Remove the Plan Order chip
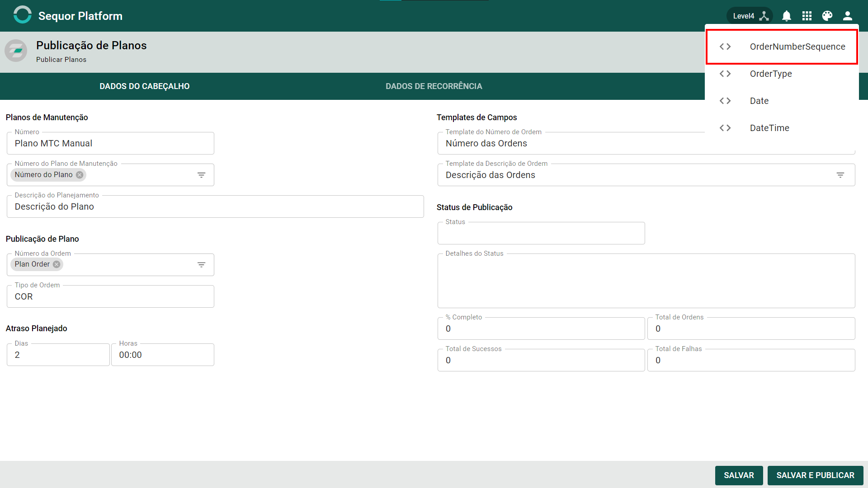Viewport: 868px width, 488px height. 57,264
